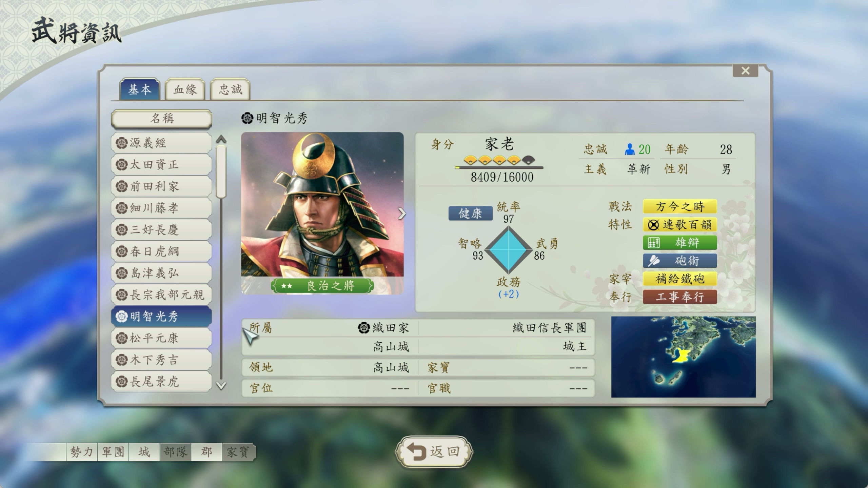Click the rank experience progress bar

[x=499, y=167]
